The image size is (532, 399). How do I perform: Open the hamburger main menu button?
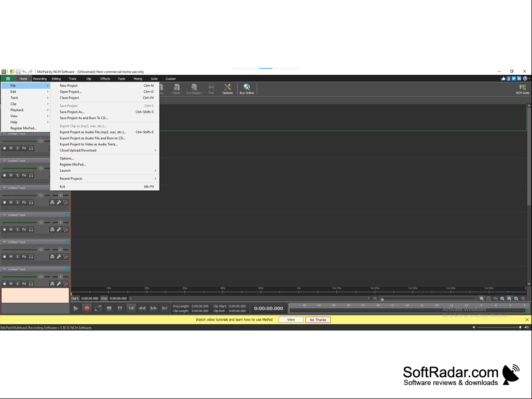8,79
